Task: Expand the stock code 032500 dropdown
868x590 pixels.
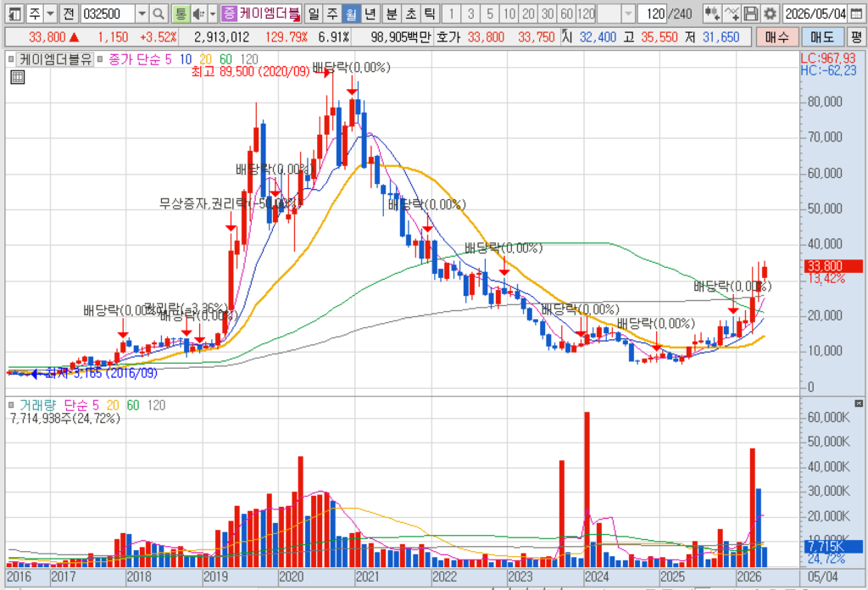Action: point(142,14)
